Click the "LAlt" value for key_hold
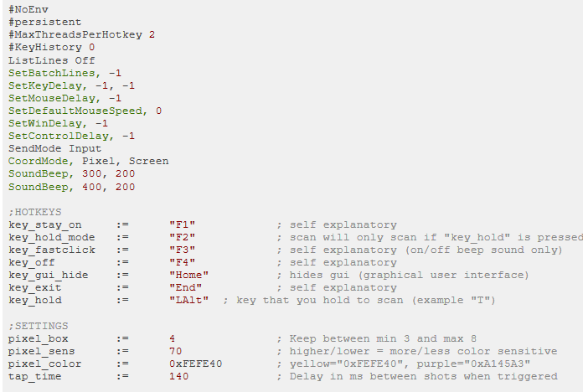The width and height of the screenshot is (583, 392). click(x=188, y=300)
